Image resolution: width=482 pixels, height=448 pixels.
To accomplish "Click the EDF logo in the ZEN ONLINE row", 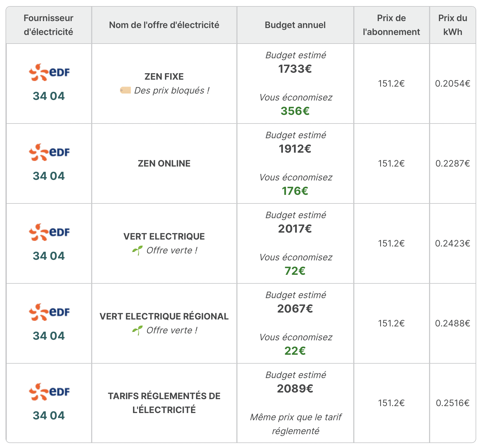I will (x=49, y=152).
